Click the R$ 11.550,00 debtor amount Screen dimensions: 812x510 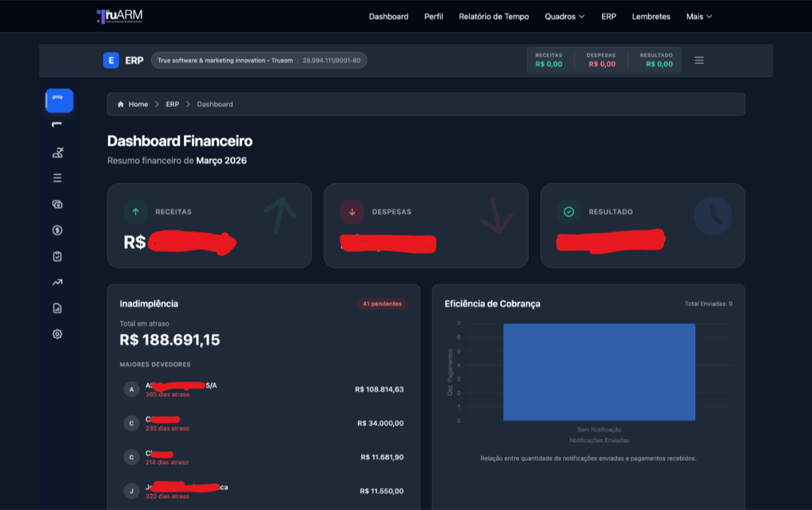[x=382, y=491]
